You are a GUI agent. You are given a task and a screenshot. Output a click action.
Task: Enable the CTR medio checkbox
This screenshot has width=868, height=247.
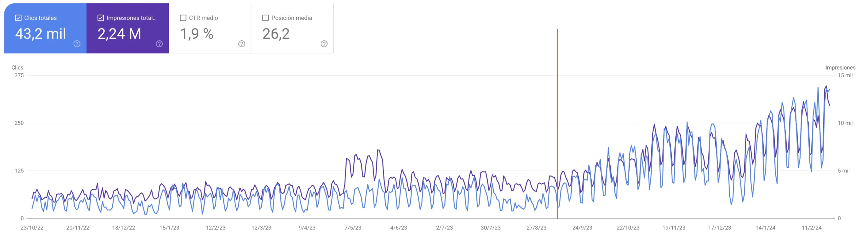point(183,18)
